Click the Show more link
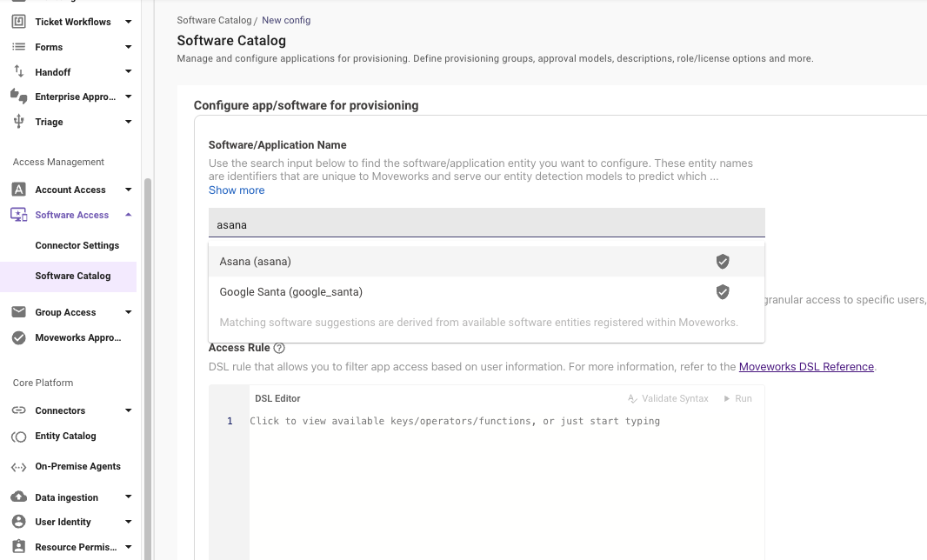Image resolution: width=927 pixels, height=560 pixels. pyautogui.click(x=237, y=190)
